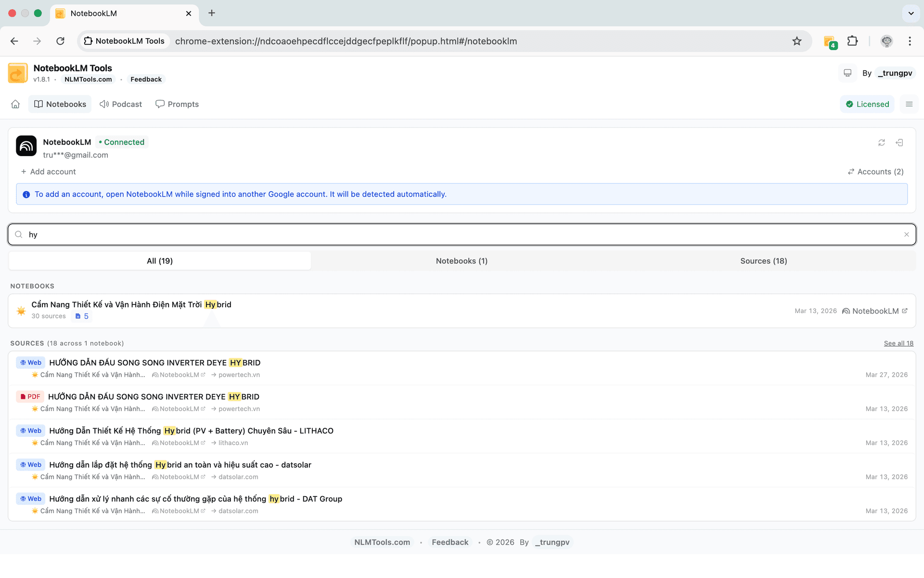Open the See all 18 link

[x=898, y=343]
